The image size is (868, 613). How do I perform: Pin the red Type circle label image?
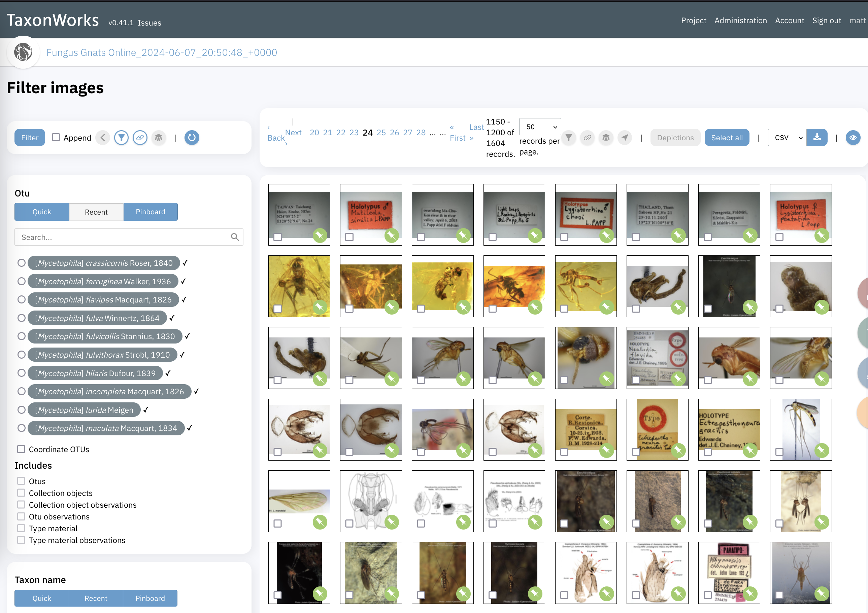click(x=678, y=450)
